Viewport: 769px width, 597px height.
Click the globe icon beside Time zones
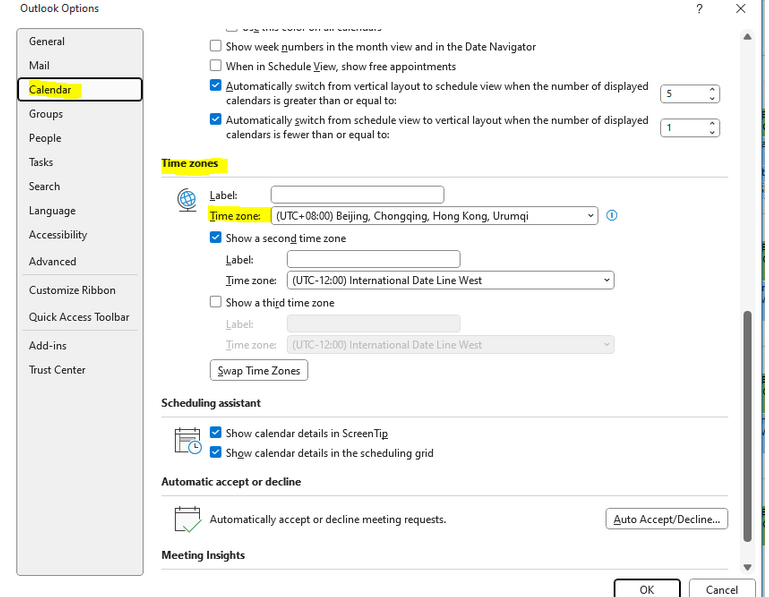(x=187, y=200)
